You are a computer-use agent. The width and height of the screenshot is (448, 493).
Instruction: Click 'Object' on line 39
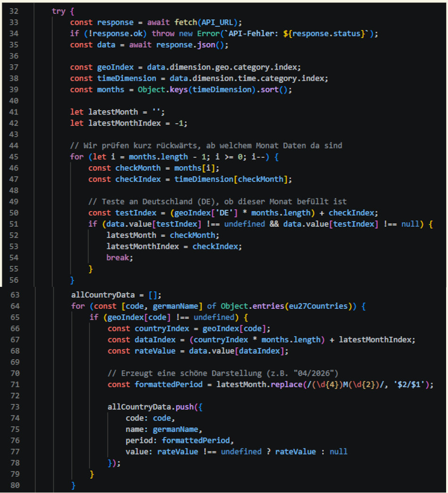click(x=151, y=90)
